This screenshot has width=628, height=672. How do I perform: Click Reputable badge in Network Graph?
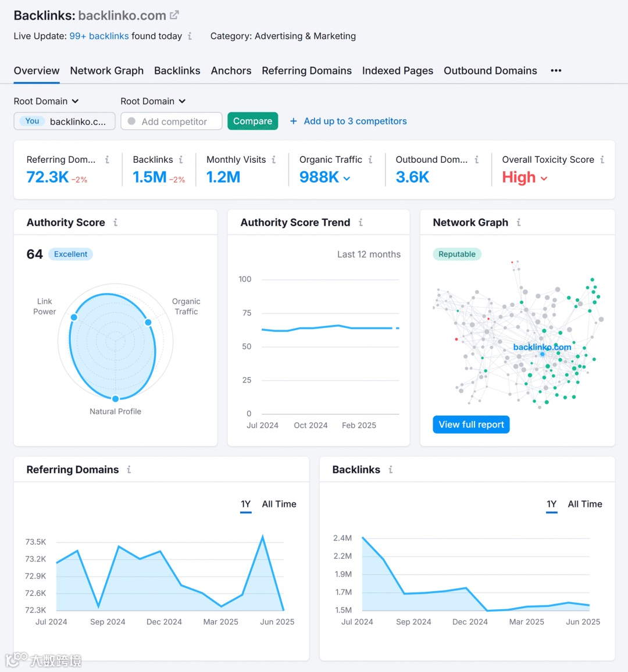point(457,254)
